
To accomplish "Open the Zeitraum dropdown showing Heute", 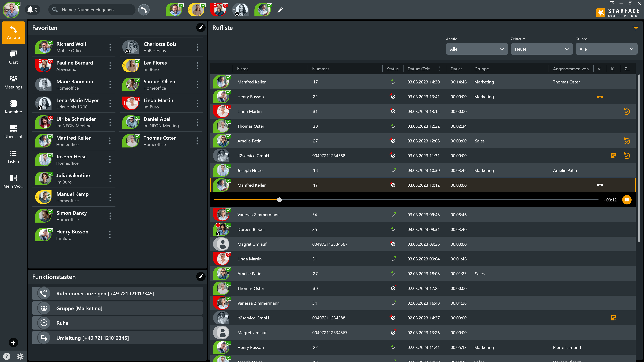I will click(542, 49).
